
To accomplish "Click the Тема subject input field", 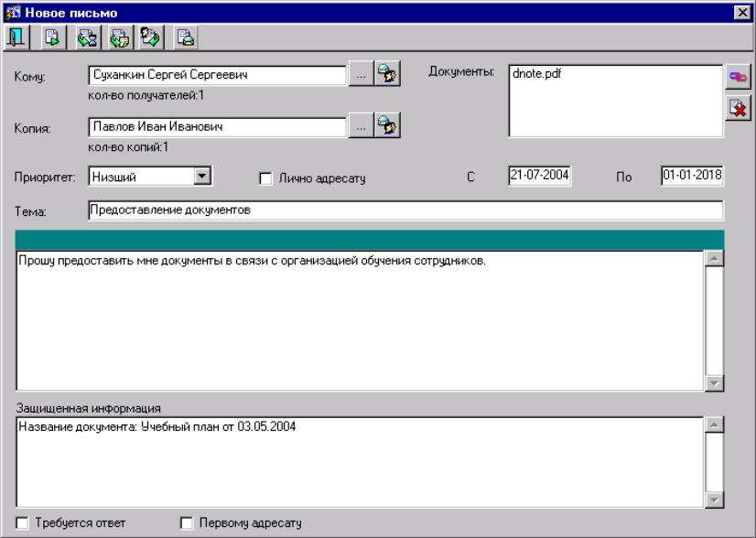I will pyautogui.click(x=406, y=210).
